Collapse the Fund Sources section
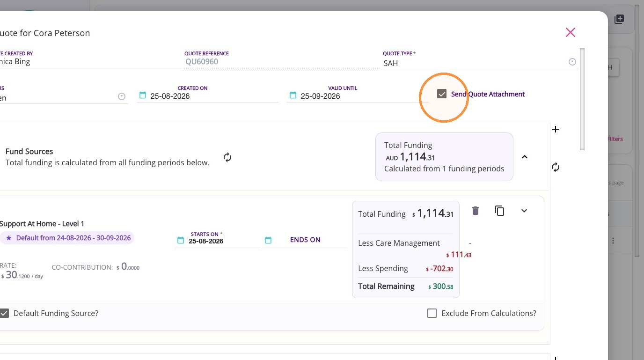The height and width of the screenshot is (360, 644). [x=525, y=157]
